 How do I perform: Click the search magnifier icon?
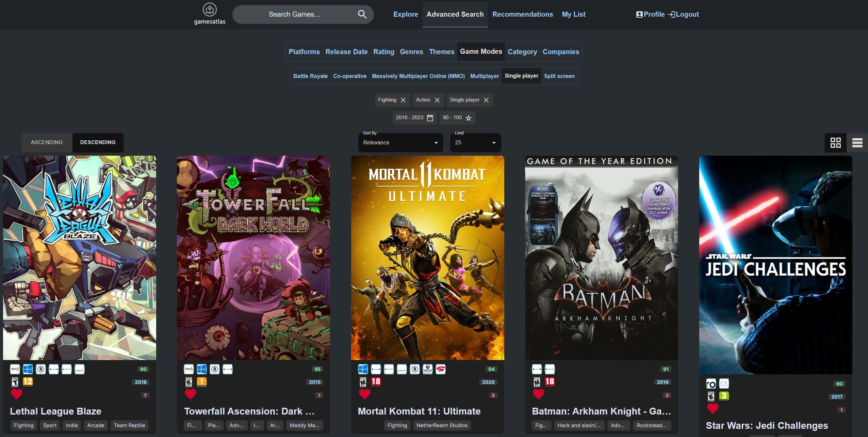[x=362, y=14]
